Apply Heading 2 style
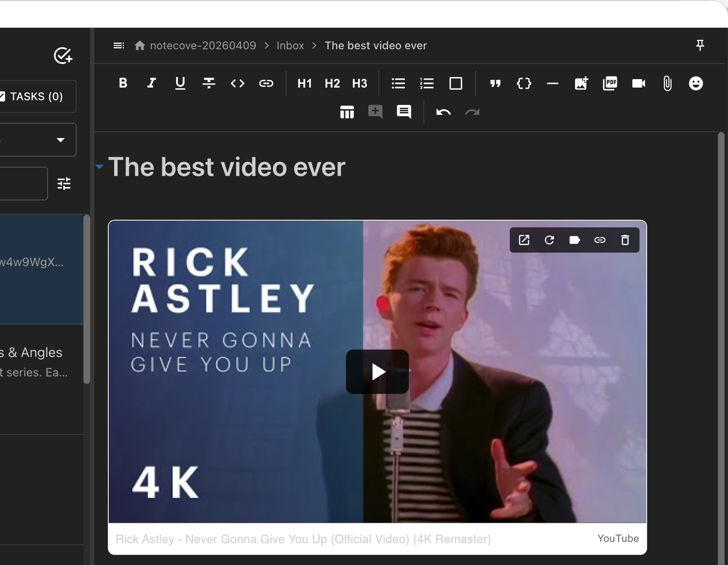This screenshot has width=728, height=565. (332, 83)
